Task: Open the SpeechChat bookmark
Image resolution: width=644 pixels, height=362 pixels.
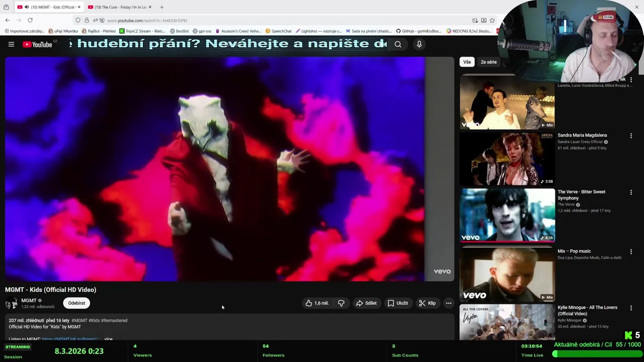Action: click(x=279, y=31)
